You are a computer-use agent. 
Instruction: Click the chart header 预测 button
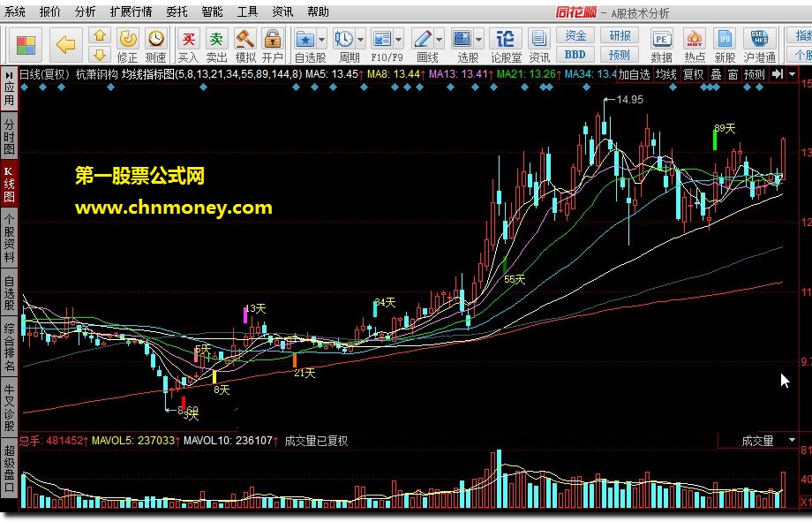[x=754, y=75]
